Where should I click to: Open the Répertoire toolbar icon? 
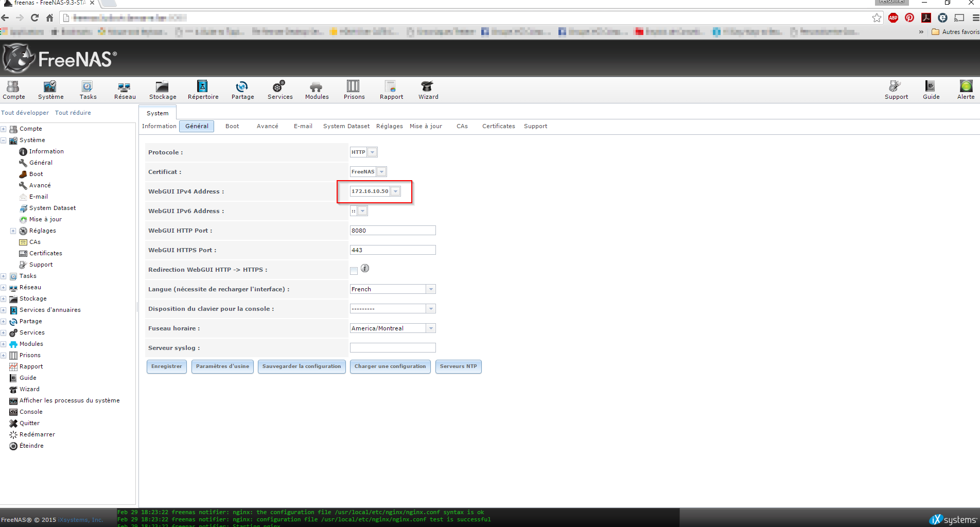pyautogui.click(x=203, y=90)
